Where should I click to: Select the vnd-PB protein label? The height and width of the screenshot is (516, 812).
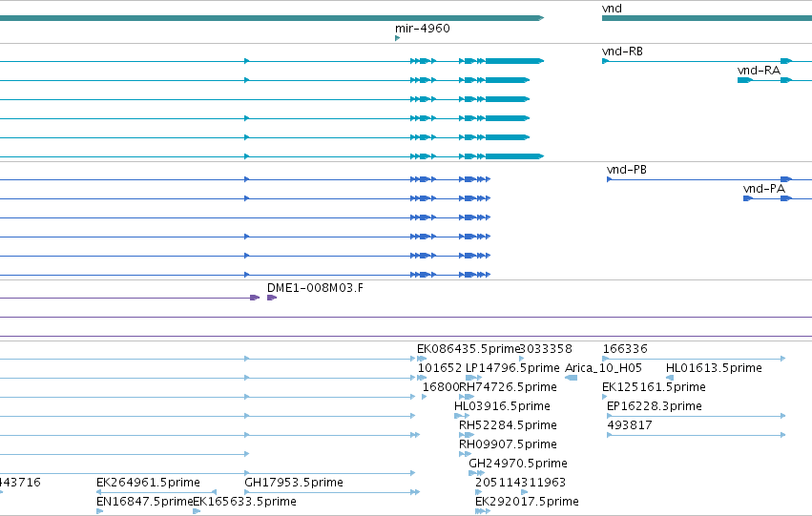pyautogui.click(x=627, y=170)
